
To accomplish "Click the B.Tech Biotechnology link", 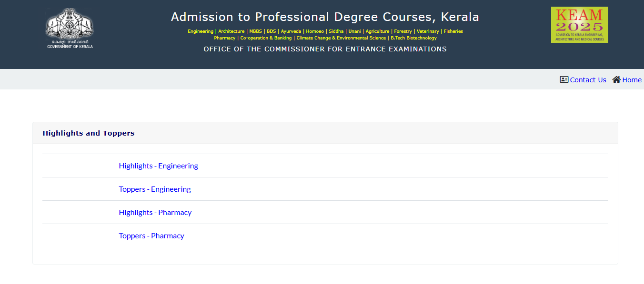I will coord(414,38).
